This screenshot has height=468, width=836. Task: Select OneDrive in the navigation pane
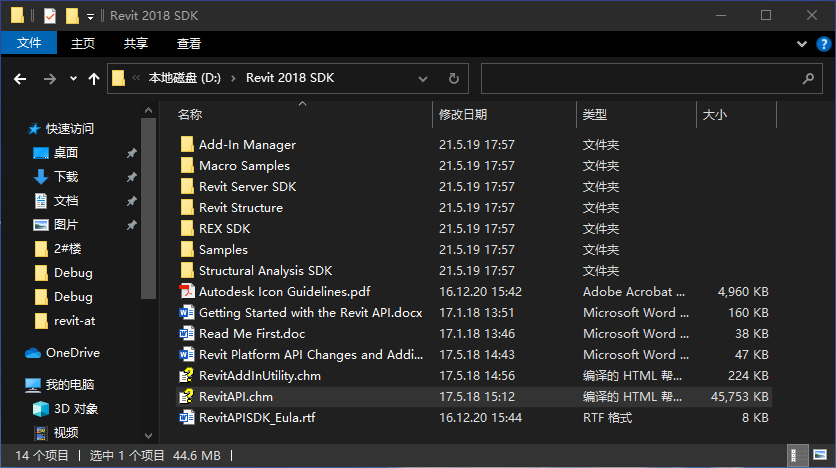point(73,353)
